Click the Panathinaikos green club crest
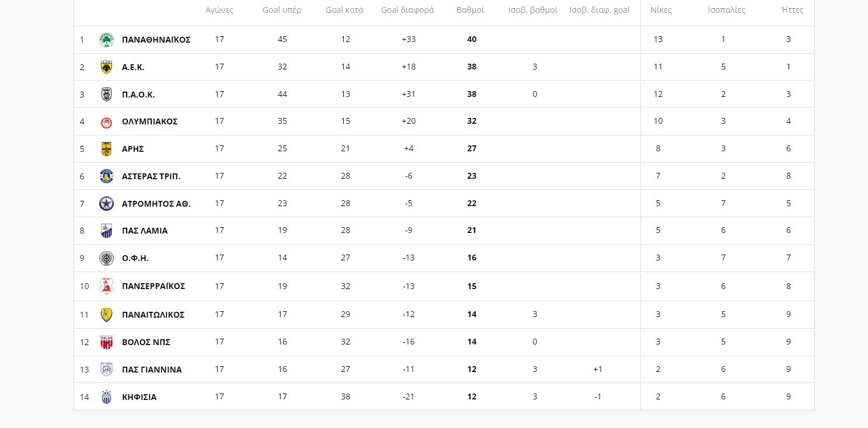The width and height of the screenshot is (868, 428). click(x=106, y=40)
